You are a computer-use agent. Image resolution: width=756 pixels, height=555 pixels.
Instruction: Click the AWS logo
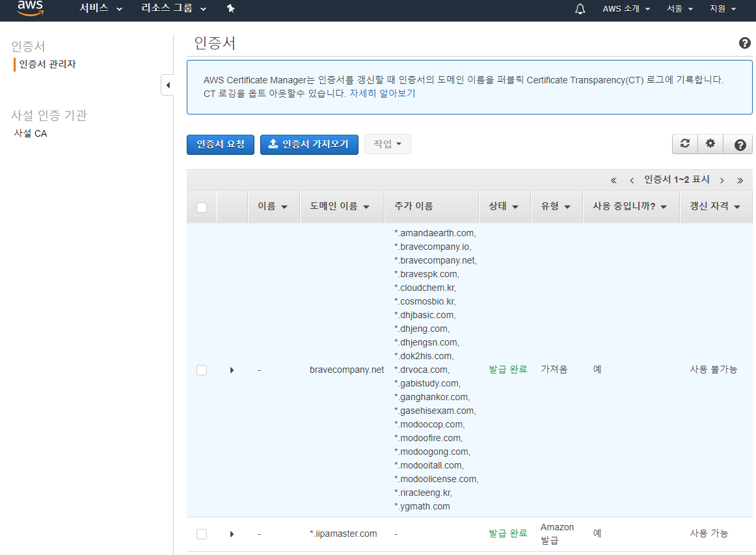pyautogui.click(x=31, y=8)
